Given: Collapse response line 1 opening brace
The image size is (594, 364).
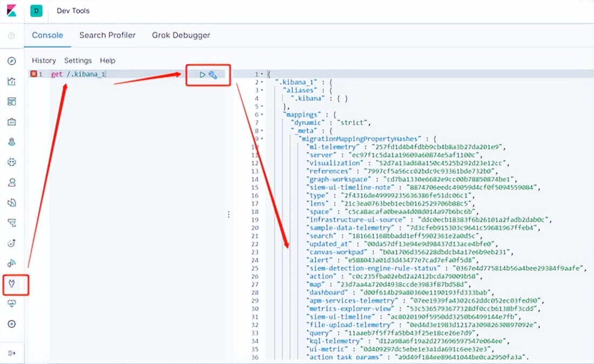Looking at the screenshot, I should click(262, 74).
